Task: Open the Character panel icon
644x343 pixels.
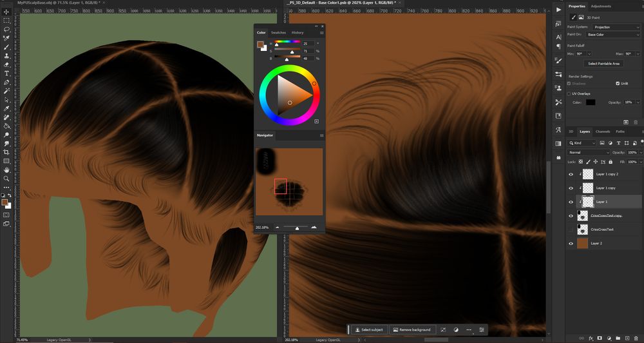Action: tap(558, 37)
